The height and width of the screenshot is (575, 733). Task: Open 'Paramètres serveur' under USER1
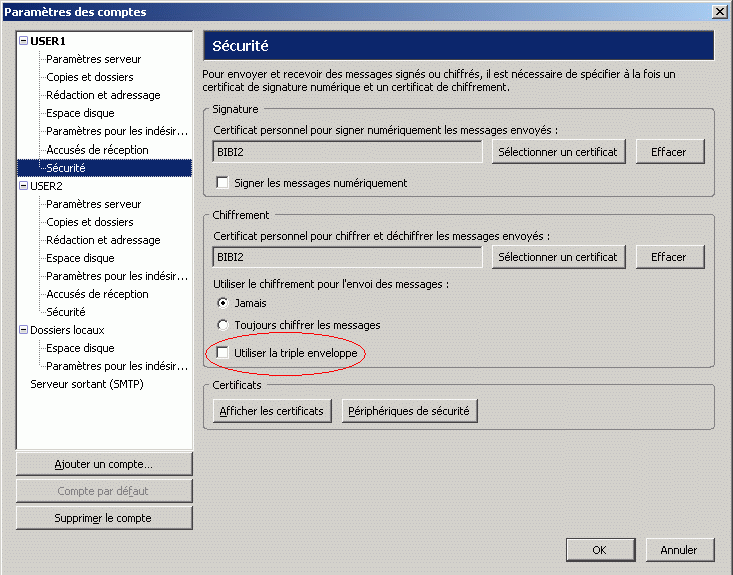(x=94, y=59)
